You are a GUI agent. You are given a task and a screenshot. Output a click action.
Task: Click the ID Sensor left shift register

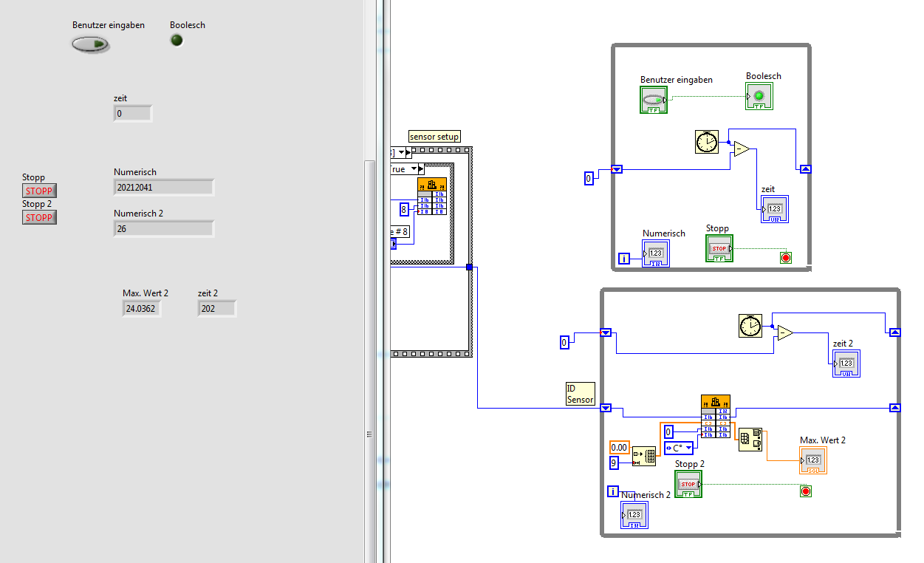tap(606, 408)
